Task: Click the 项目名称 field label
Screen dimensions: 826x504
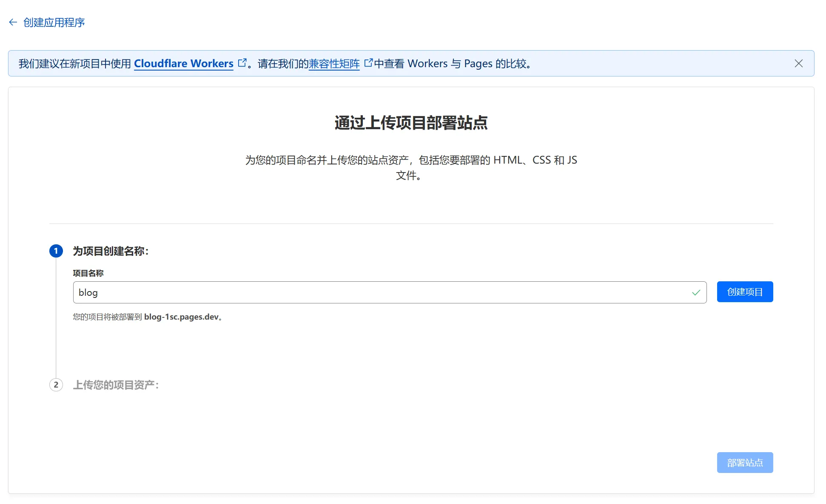Action: pos(88,273)
